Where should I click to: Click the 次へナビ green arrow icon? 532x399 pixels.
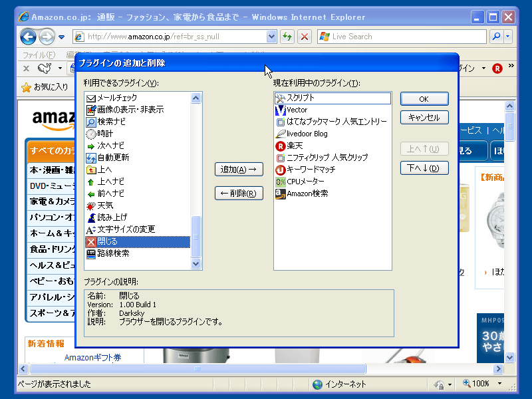pos(91,146)
